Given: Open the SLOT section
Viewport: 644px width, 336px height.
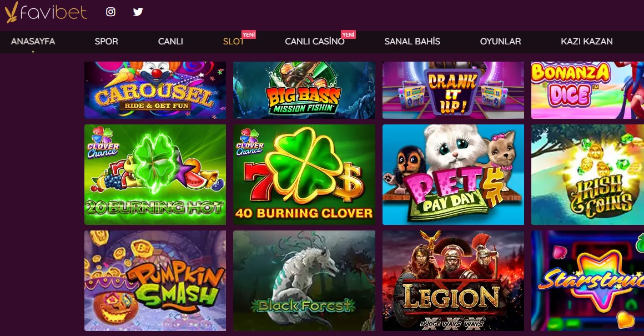Looking at the screenshot, I should (x=233, y=42).
